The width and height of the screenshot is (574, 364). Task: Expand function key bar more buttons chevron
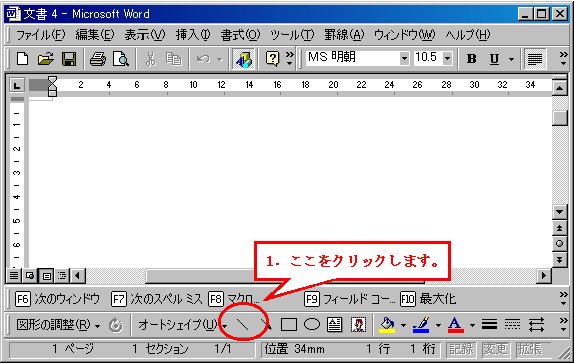coord(564,299)
